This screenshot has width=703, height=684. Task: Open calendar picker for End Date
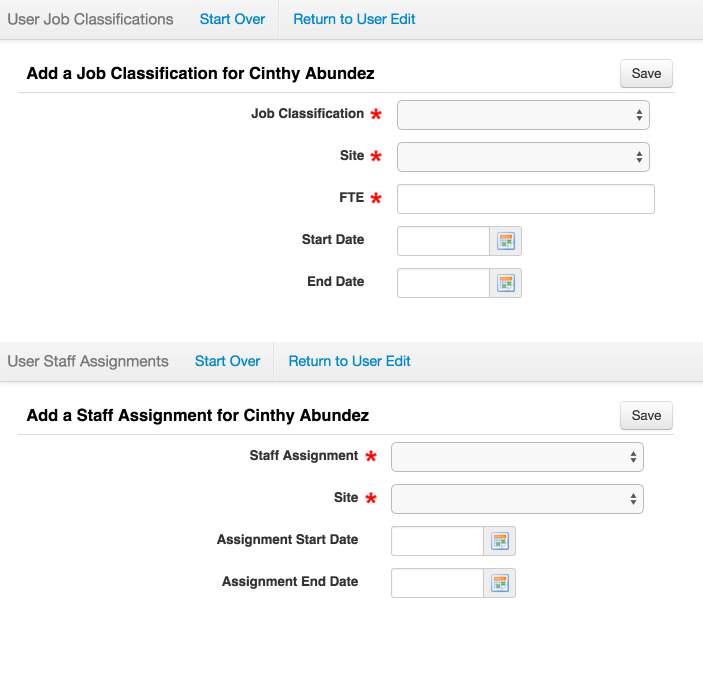[x=505, y=283]
